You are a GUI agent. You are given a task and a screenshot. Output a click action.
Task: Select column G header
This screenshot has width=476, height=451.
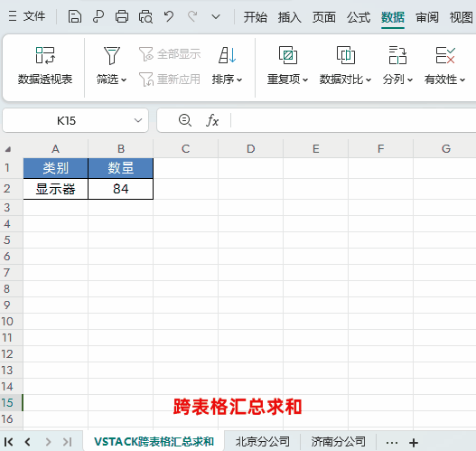444,149
